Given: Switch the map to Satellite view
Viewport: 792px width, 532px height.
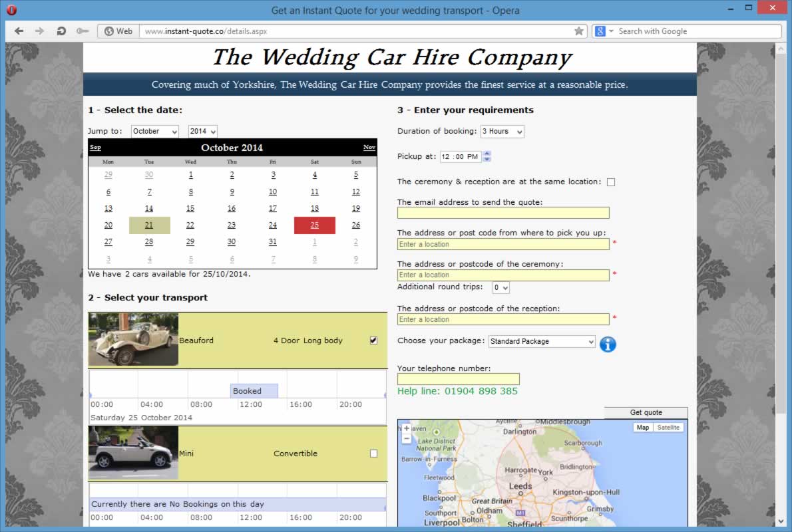Looking at the screenshot, I should tap(668, 428).
